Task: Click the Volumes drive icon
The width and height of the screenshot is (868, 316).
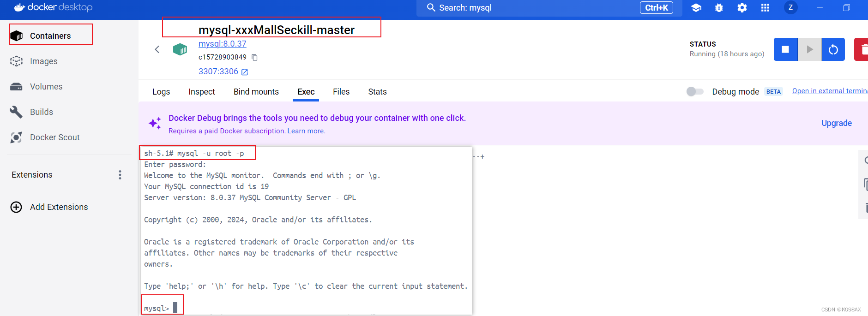Action: [17, 86]
